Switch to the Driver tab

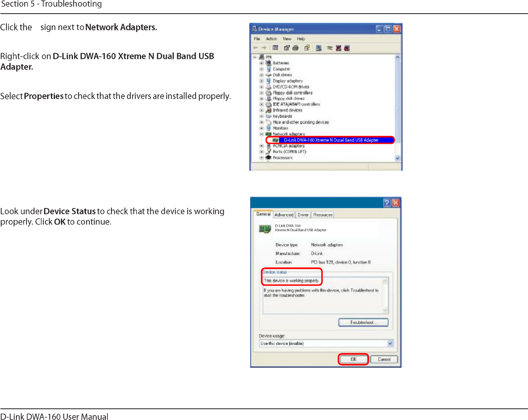click(x=303, y=215)
